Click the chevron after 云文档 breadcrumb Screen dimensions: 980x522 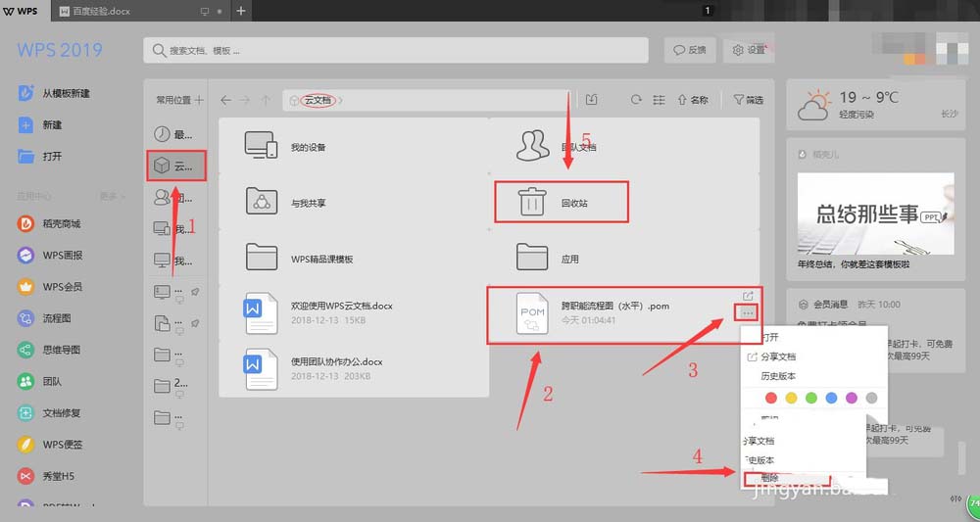(341, 100)
